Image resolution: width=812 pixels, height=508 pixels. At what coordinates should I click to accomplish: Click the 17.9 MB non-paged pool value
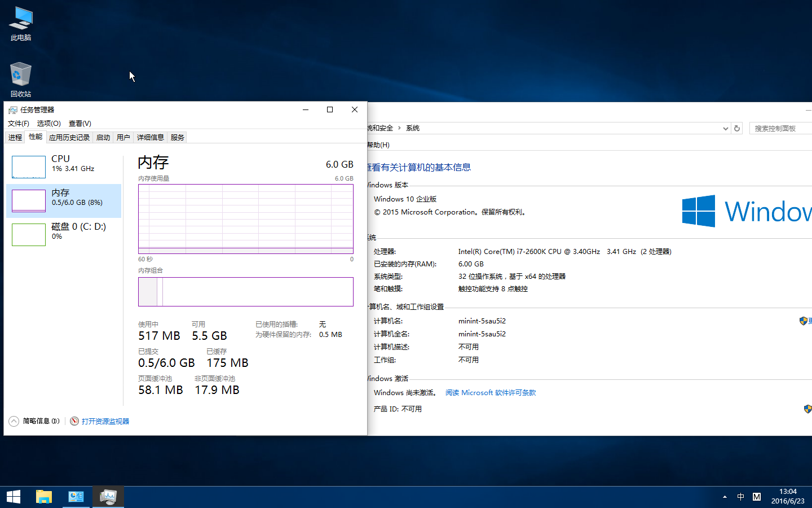tap(217, 390)
